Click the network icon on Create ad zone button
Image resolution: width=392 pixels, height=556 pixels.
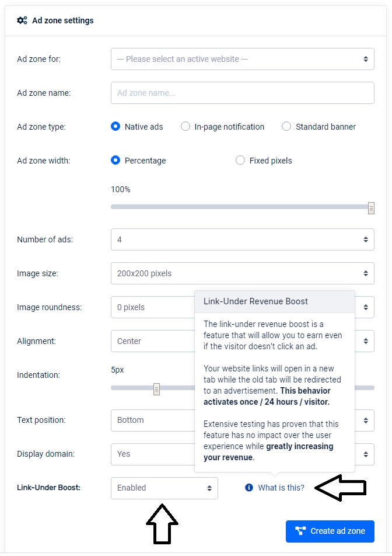click(x=301, y=531)
